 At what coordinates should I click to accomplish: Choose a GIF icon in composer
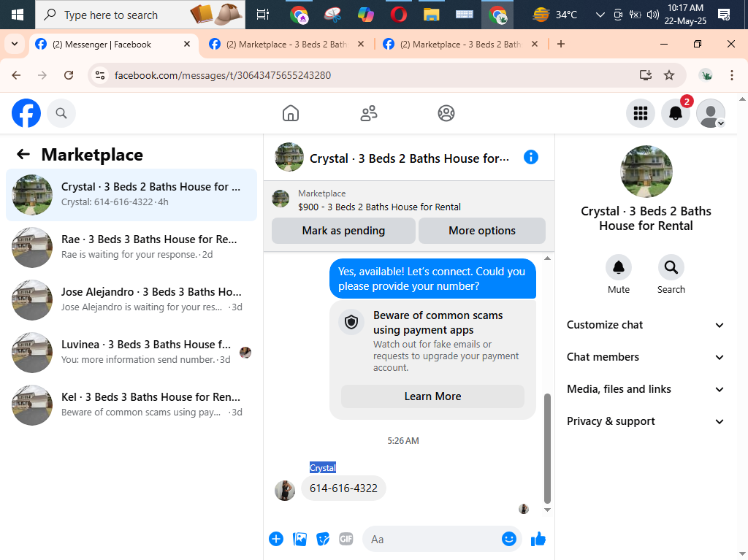pos(346,539)
